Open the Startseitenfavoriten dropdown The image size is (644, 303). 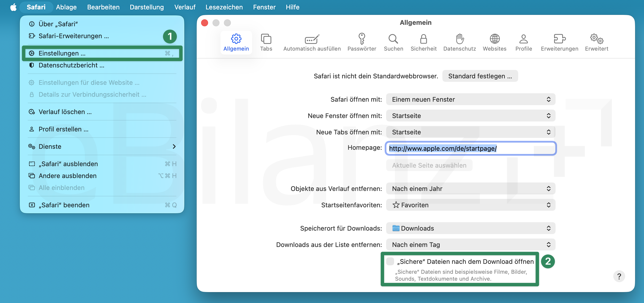click(471, 205)
